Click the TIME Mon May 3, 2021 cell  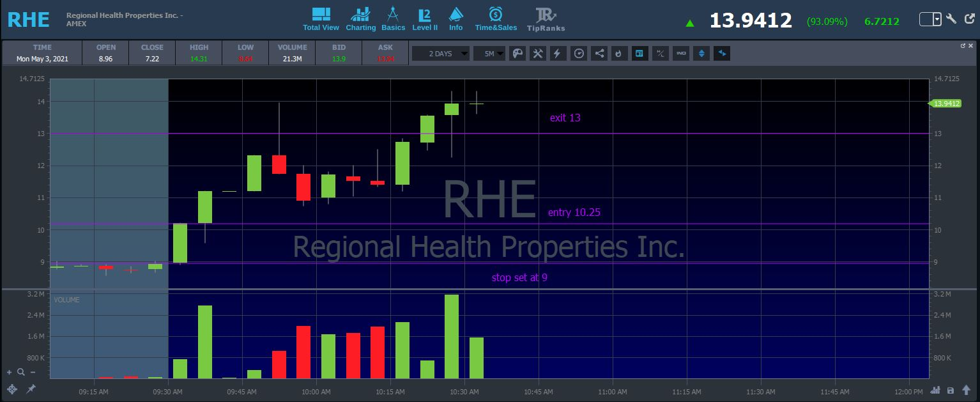click(x=42, y=53)
